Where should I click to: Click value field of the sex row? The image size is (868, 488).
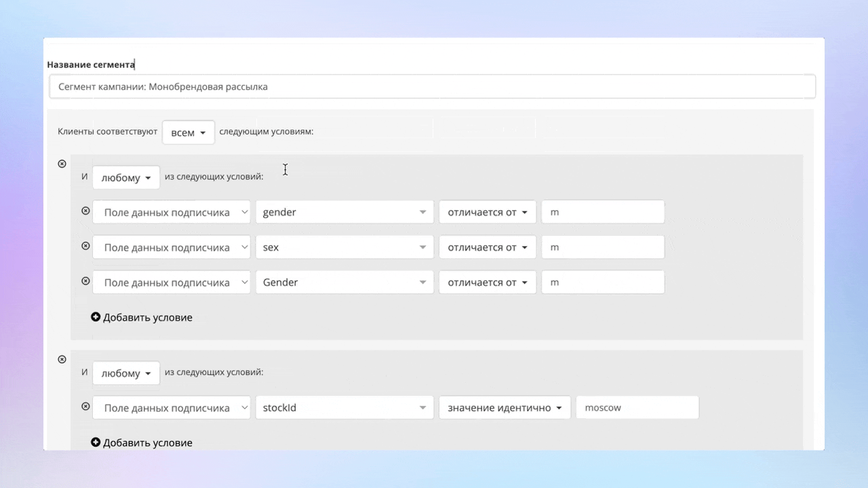tap(602, 247)
